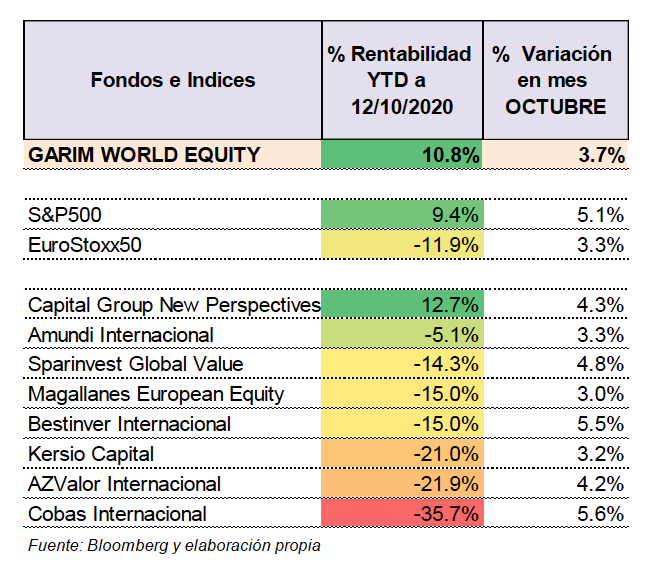Click the Fuente: Bloomberg source note

[x=174, y=546]
